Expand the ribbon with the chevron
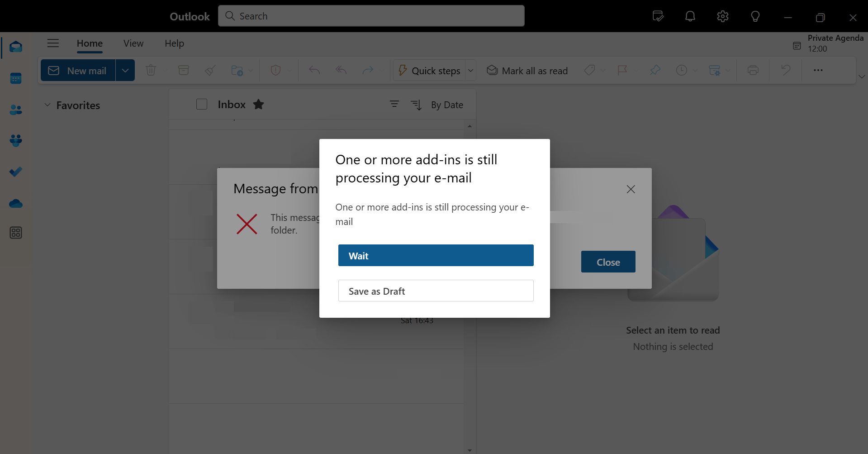The height and width of the screenshot is (454, 868). 862,76
